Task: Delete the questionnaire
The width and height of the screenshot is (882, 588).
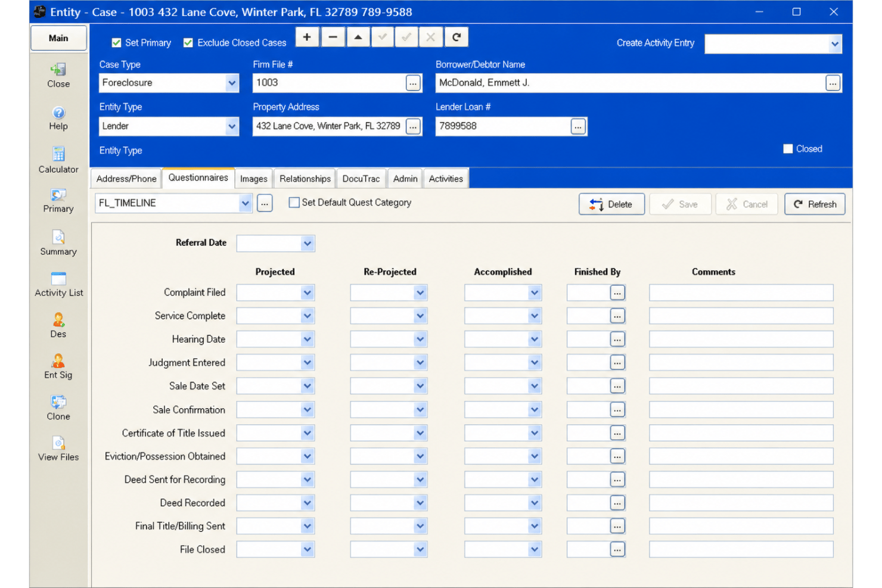Action: pyautogui.click(x=611, y=204)
